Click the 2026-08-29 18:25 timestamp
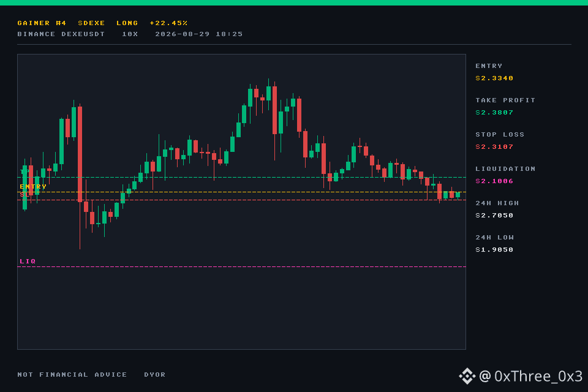This screenshot has width=588, height=392. pos(198,34)
